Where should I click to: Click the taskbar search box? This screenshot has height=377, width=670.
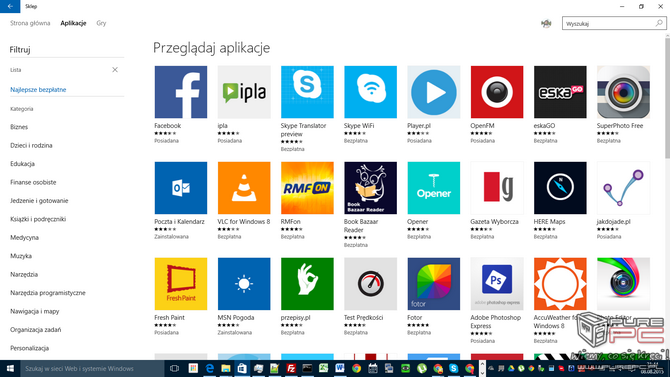tap(92, 368)
